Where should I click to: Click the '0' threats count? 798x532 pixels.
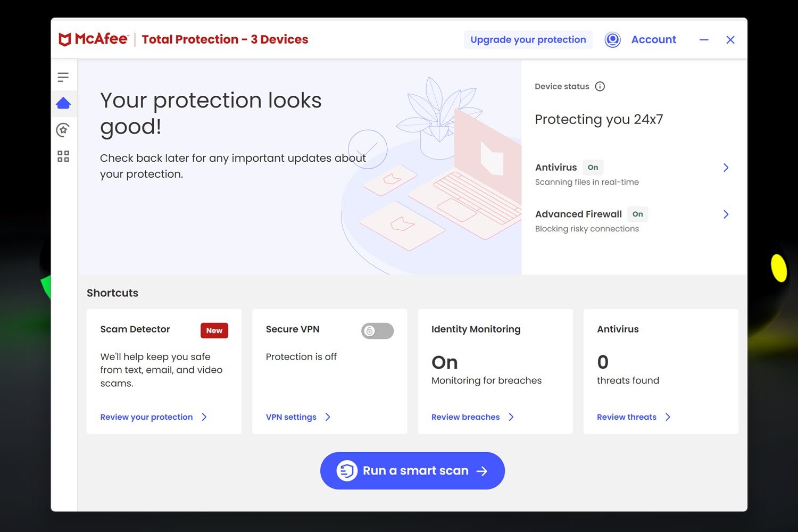click(x=603, y=362)
